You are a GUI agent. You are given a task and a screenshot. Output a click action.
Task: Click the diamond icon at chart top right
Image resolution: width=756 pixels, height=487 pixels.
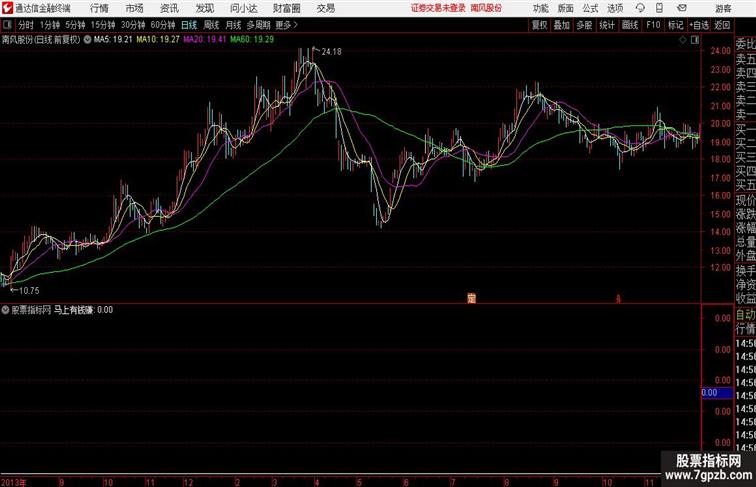click(x=683, y=40)
